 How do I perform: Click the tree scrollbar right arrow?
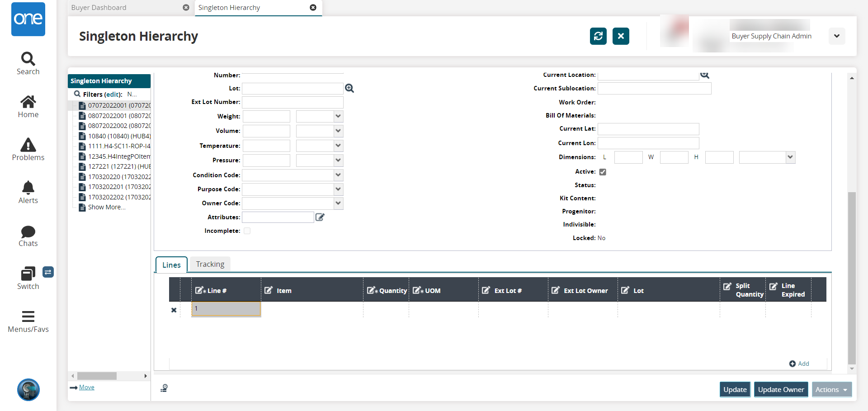click(146, 376)
